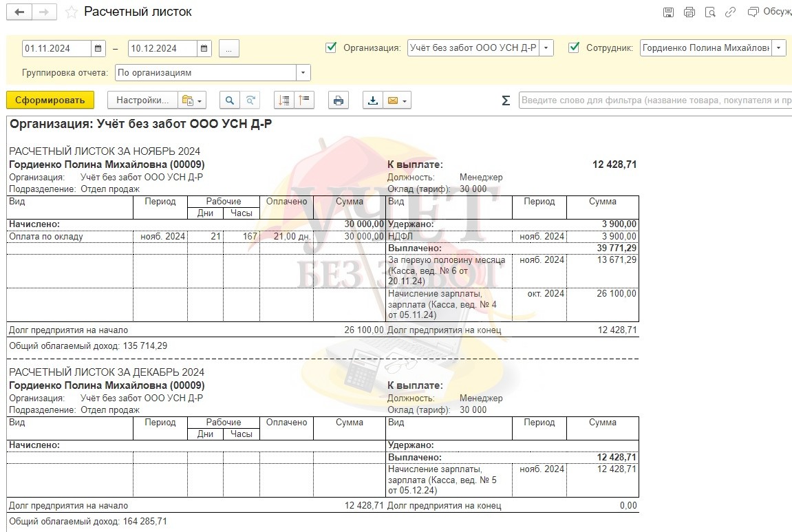Screen dimensions: 792x532
Task: Click the top-right printer icon
Action: 689,12
